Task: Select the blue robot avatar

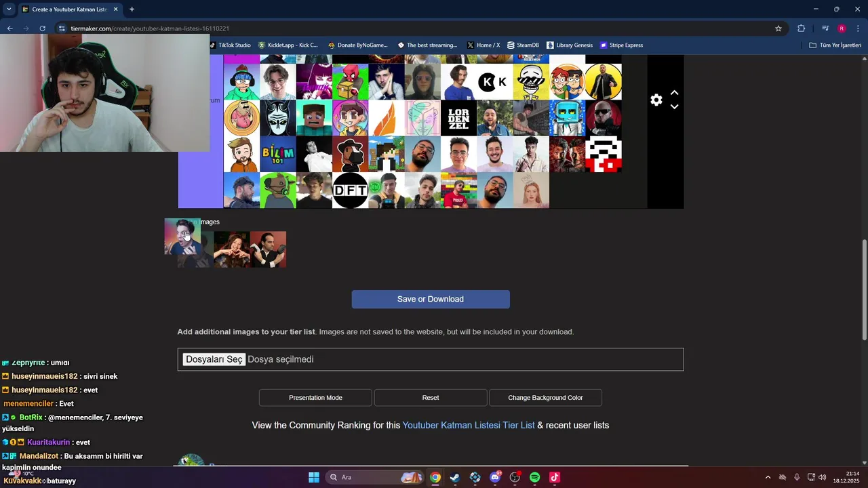Action: [567, 118]
